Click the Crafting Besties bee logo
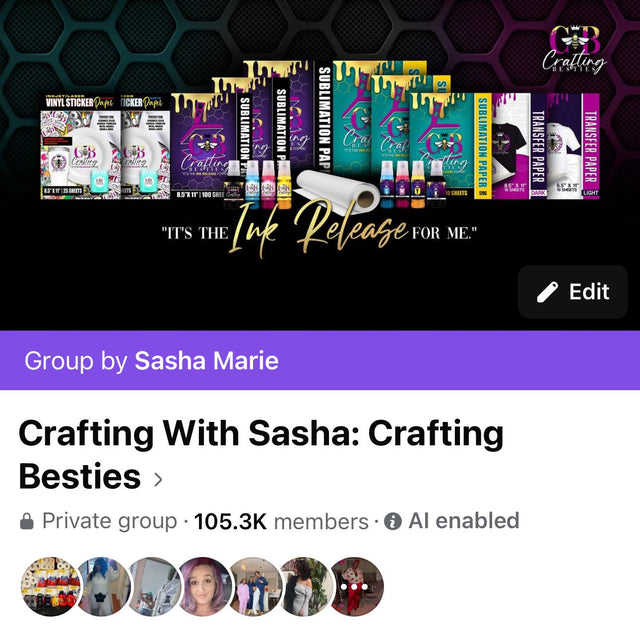This screenshot has width=640, height=628. click(574, 49)
